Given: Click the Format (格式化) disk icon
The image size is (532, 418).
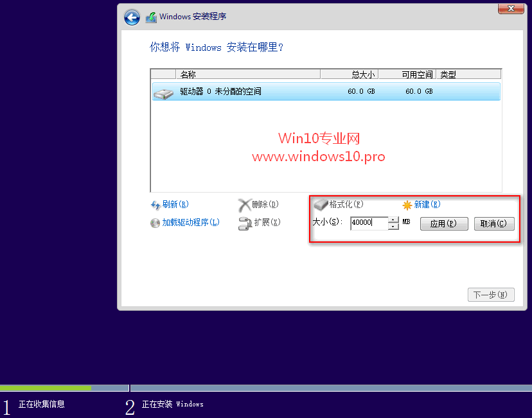Looking at the screenshot, I should click(x=323, y=204).
